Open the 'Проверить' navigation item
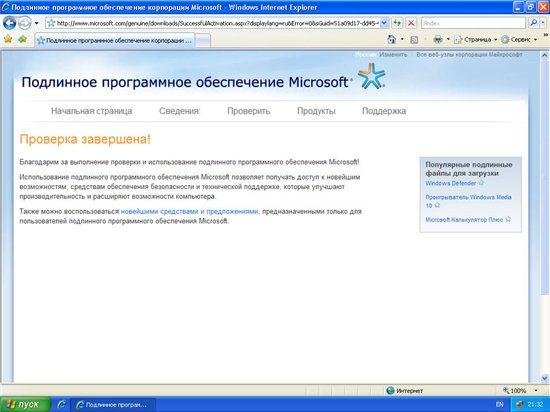Viewport: 550px width, 412px height. (x=249, y=111)
